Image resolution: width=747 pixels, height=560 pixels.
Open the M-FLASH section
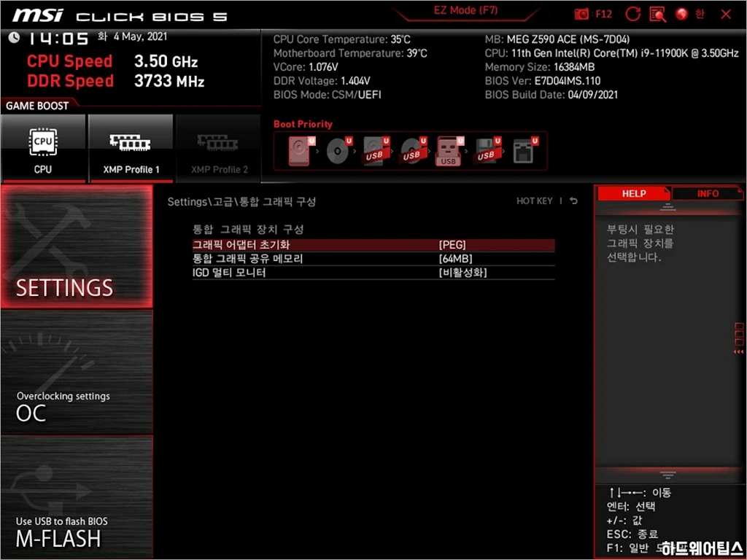(x=77, y=497)
